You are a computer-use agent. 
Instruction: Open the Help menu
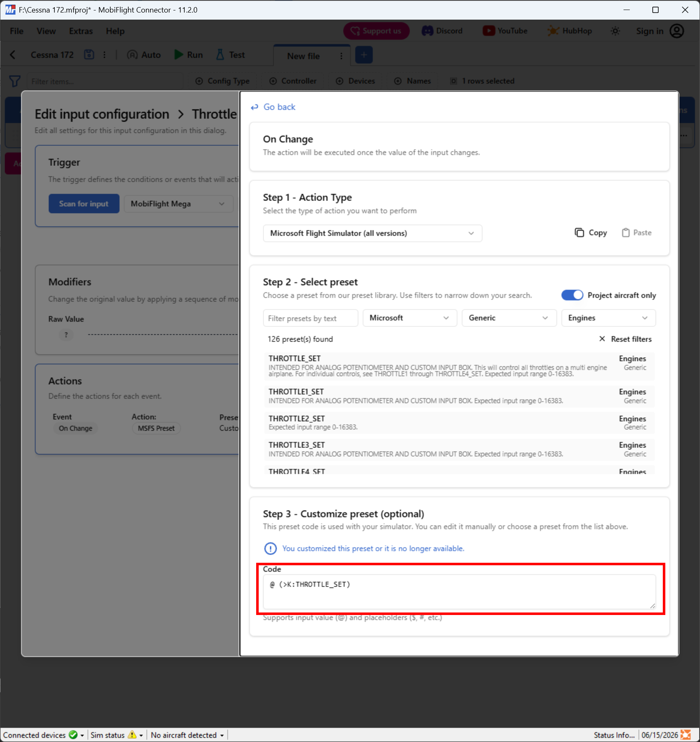115,31
